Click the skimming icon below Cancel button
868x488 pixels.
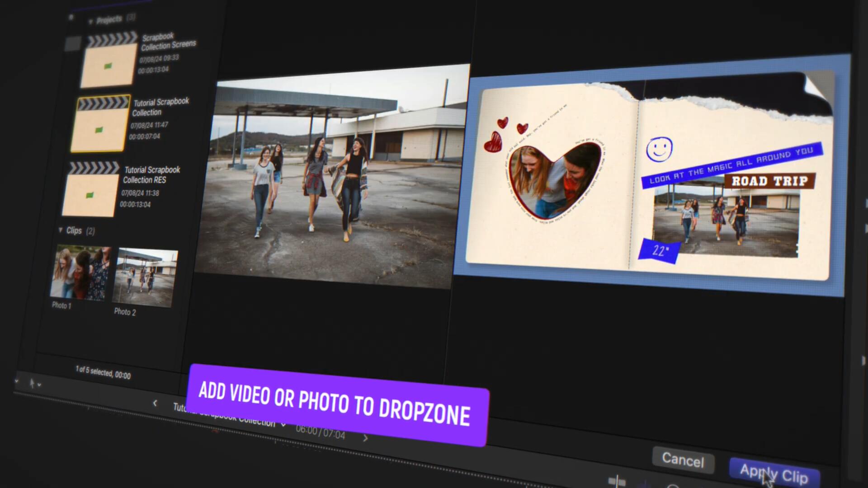coord(617,481)
